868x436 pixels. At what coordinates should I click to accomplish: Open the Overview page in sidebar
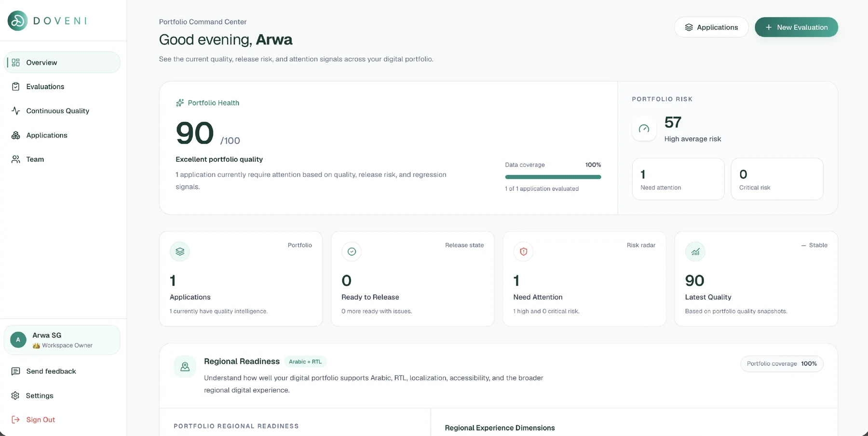(62, 63)
